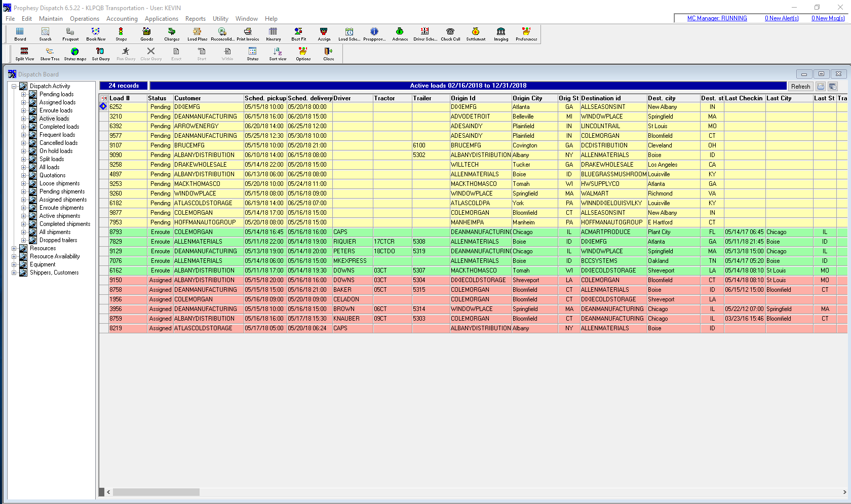The height and width of the screenshot is (504, 851).
Task: Click the Set Query icon
Action: [x=100, y=54]
